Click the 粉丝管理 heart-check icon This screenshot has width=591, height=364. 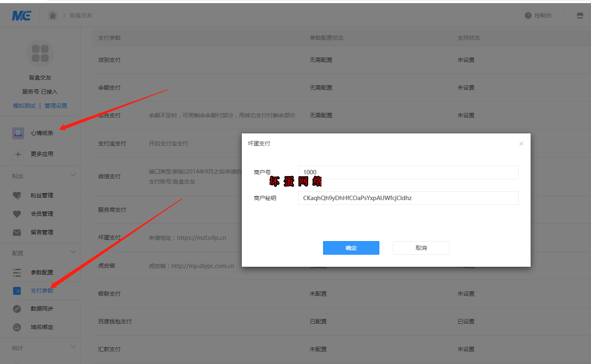[17, 195]
